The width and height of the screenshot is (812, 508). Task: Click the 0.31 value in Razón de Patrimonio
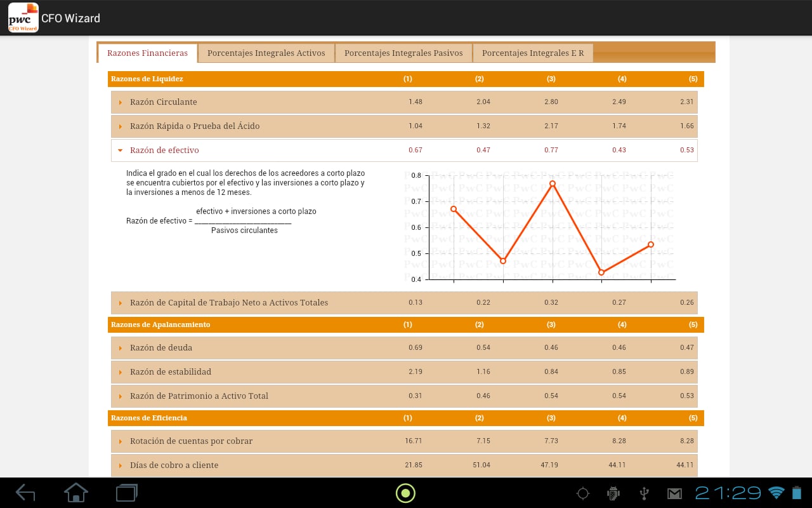(x=416, y=396)
